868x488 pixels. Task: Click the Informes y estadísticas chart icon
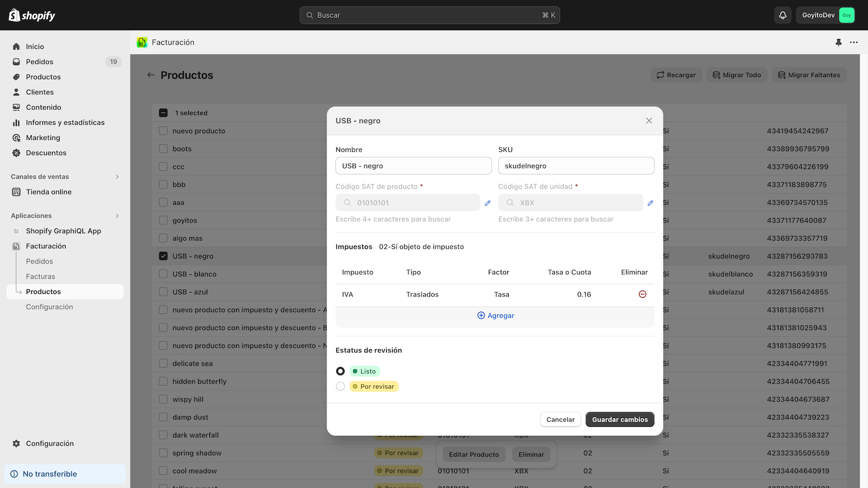[16, 123]
